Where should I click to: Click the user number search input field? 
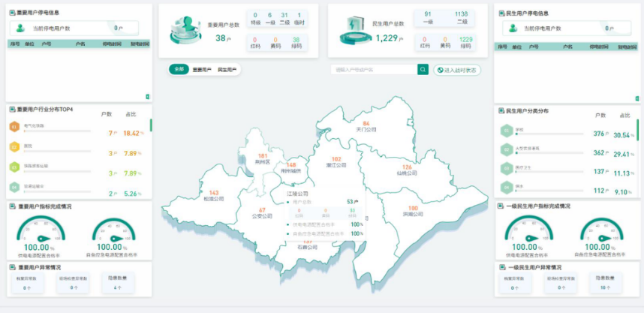(x=374, y=70)
